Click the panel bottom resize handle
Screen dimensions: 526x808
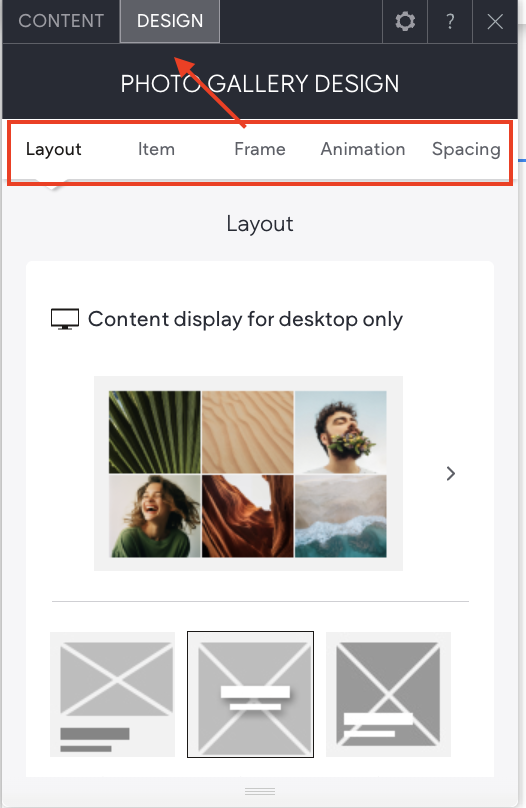(260, 791)
